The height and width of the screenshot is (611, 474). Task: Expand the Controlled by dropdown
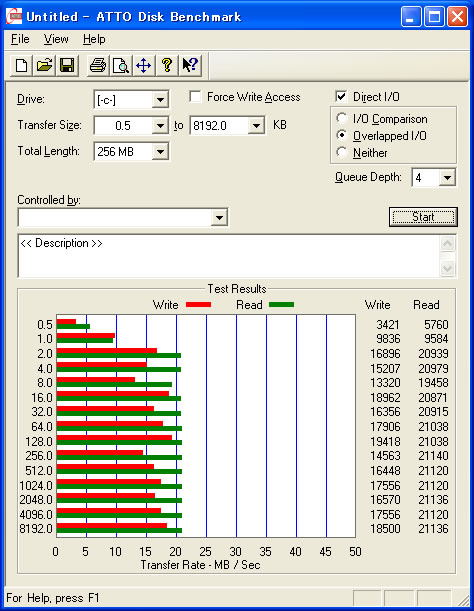pyautogui.click(x=219, y=217)
